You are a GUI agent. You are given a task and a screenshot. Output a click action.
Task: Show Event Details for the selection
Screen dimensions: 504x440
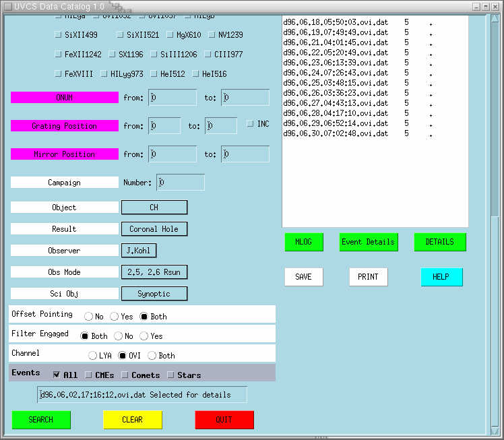[x=368, y=243]
